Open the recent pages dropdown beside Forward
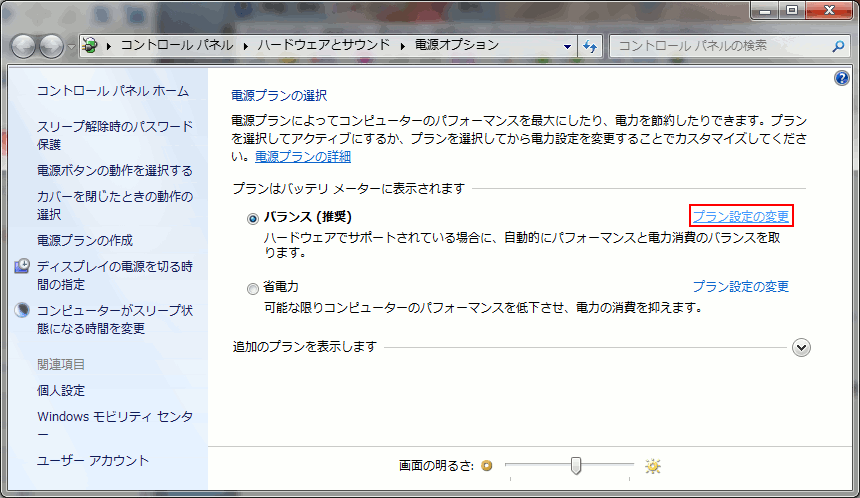This screenshot has height=498, width=860. click(x=71, y=46)
